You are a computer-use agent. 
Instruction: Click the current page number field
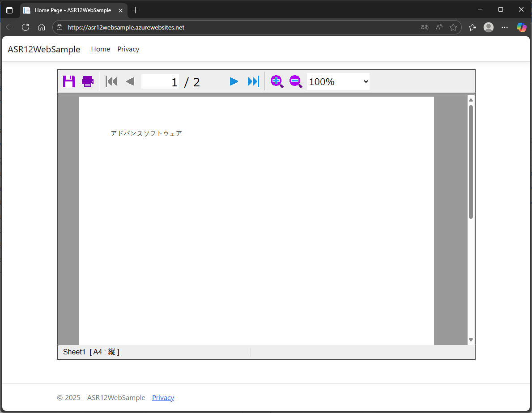[x=160, y=81]
